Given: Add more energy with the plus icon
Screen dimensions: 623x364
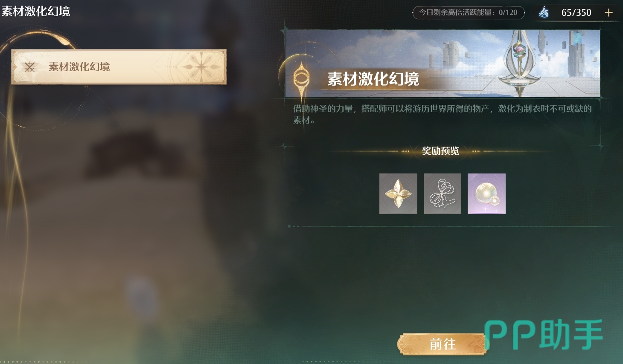Looking at the screenshot, I should [x=608, y=13].
